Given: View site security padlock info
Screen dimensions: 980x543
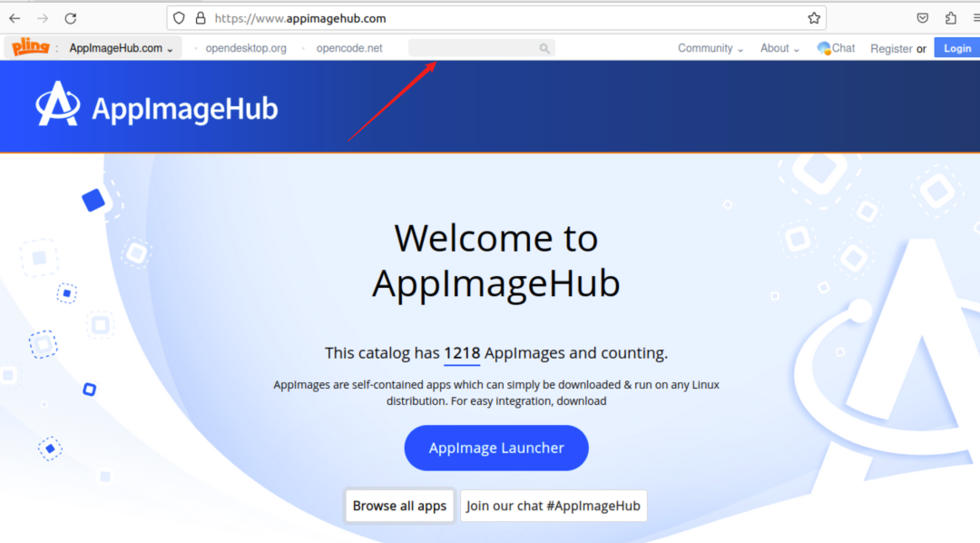Looking at the screenshot, I should click(x=201, y=18).
